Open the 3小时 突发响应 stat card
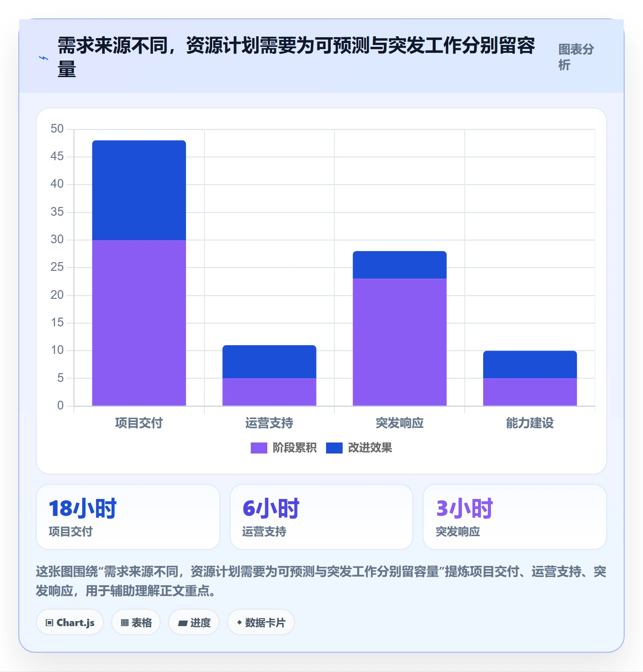This screenshot has height=672, width=643. [515, 517]
